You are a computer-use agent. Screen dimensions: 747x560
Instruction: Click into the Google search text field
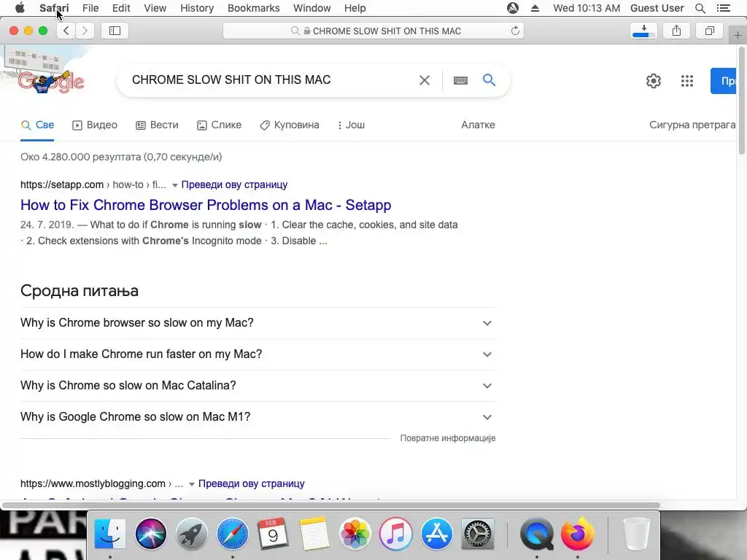click(x=271, y=80)
